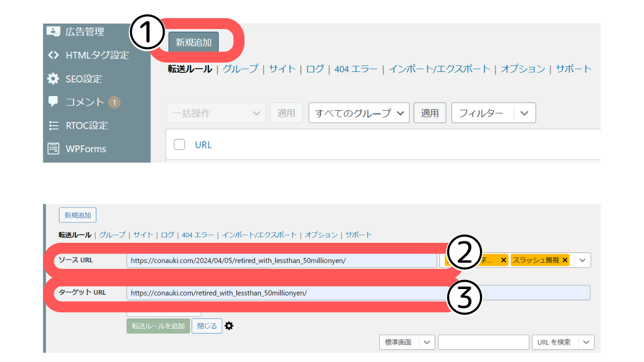The image size is (644, 362).
Task: Open the 一括操作 dropdown
Action: coord(216,113)
